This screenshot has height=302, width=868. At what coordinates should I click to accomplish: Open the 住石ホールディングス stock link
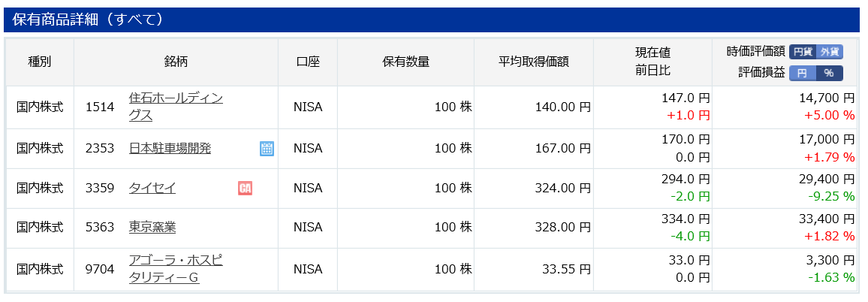tap(176, 107)
